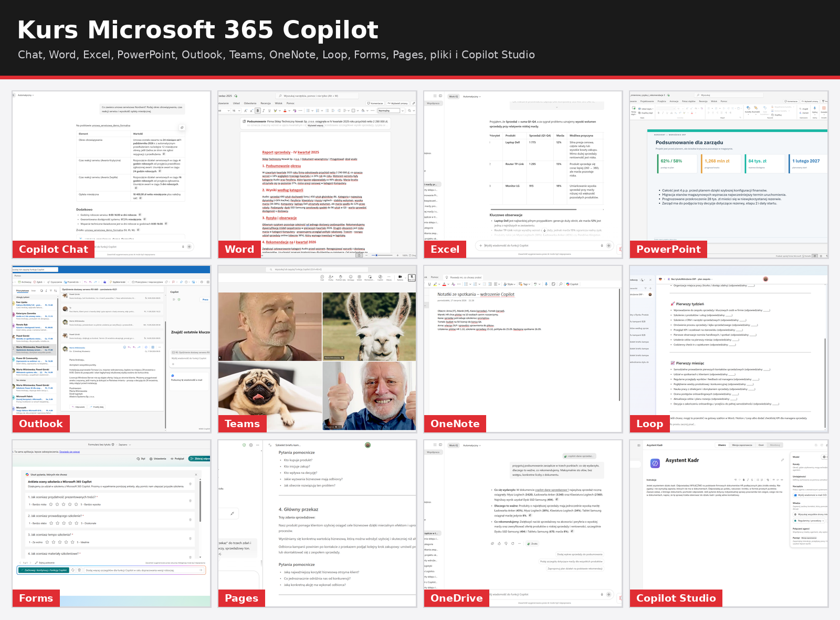Viewport: 840px width, 620px height.
Task: Click Dowiedz się więcej link in Forms
Action: click(69, 452)
